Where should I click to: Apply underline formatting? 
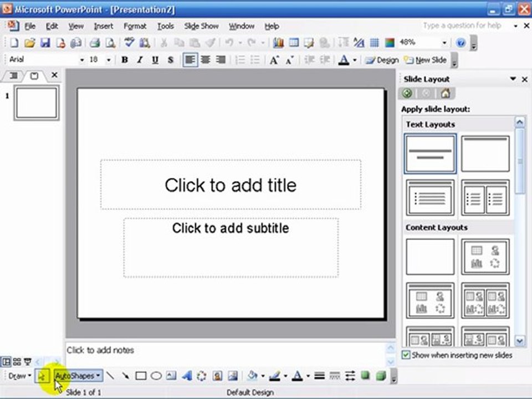155,60
